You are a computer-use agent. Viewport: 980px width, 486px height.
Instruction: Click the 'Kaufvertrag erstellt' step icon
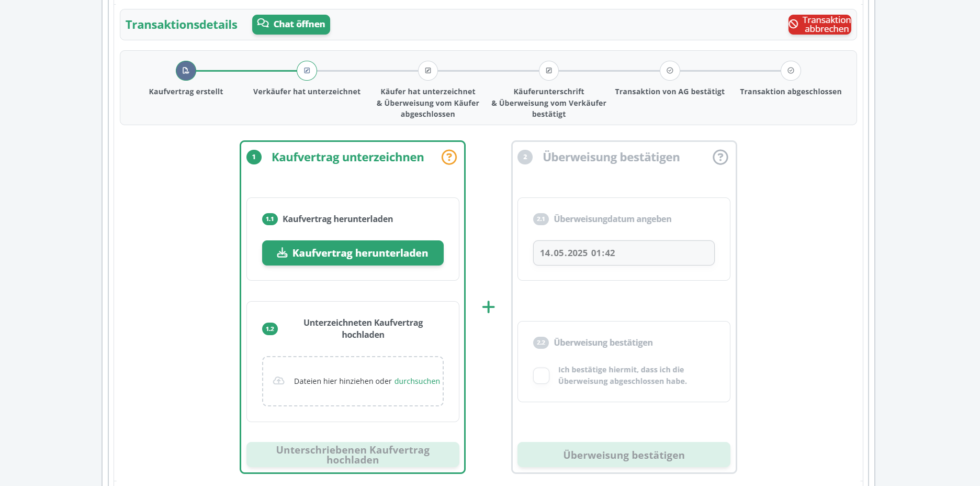pos(186,71)
